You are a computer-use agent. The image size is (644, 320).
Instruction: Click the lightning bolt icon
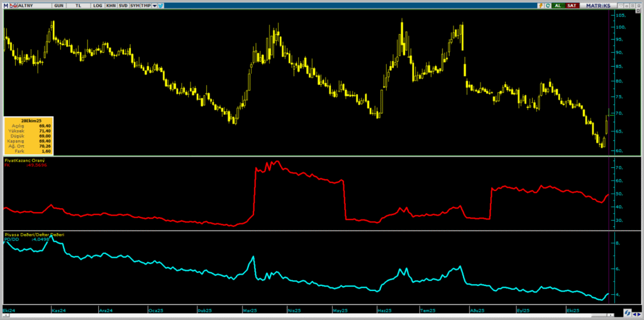click(540, 5)
